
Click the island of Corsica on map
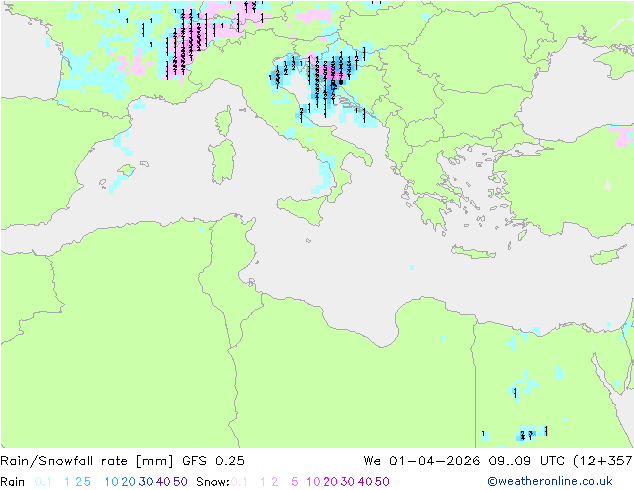pyautogui.click(x=224, y=121)
